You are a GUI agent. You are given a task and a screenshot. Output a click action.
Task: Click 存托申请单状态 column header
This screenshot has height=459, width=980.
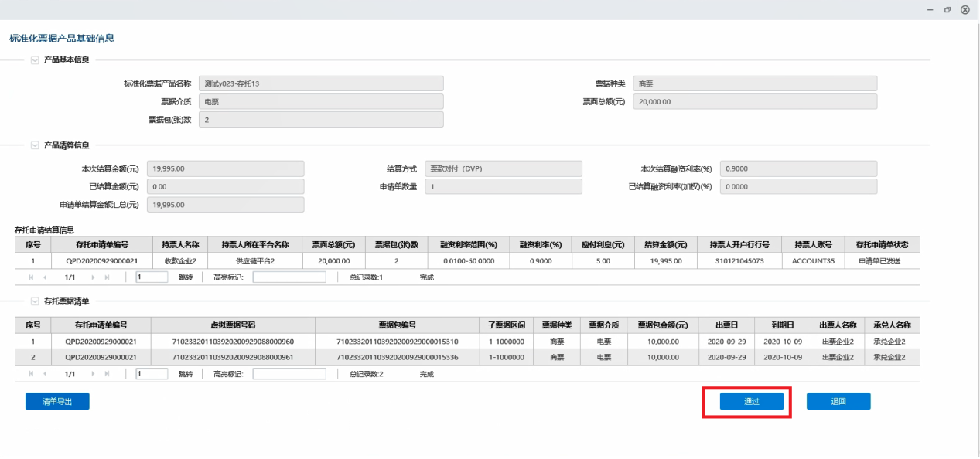(883, 244)
